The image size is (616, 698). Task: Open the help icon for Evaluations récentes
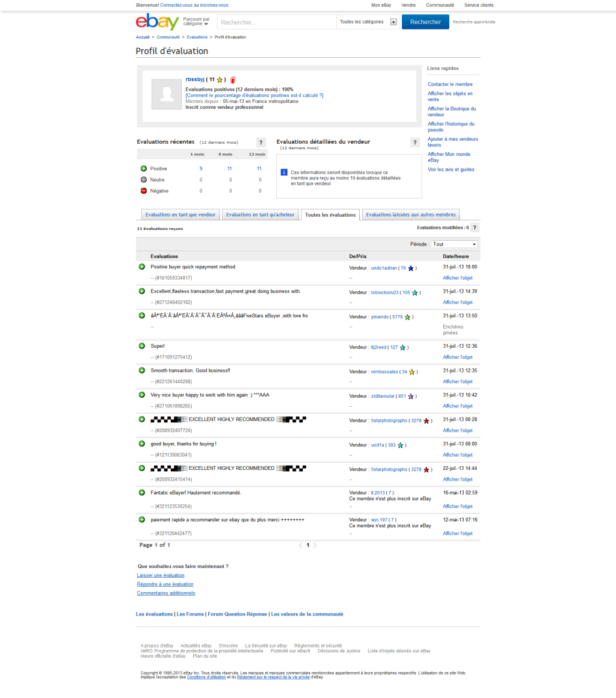[261, 143]
